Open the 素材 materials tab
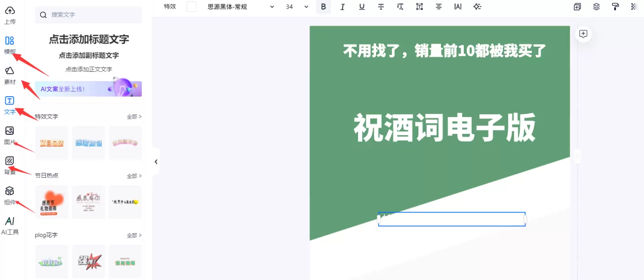Image resolution: width=644 pixels, height=280 pixels. [x=10, y=75]
